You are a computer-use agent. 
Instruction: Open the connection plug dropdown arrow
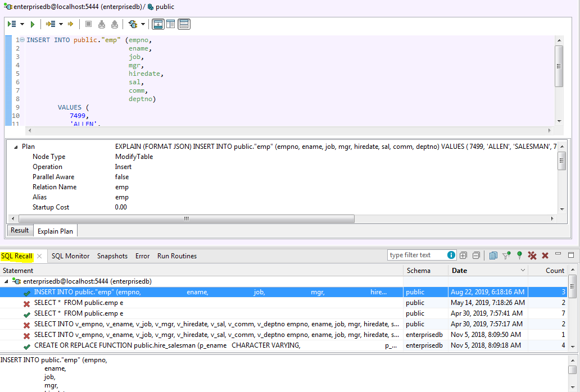pos(143,24)
